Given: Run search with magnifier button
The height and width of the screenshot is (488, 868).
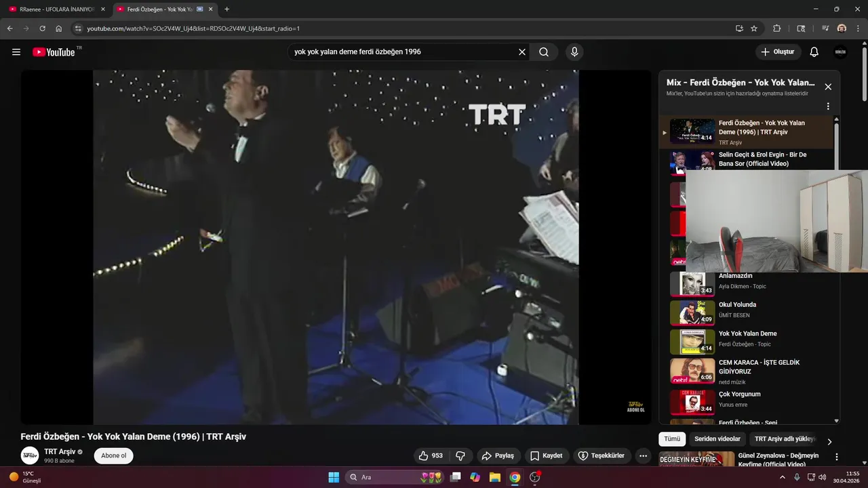Looking at the screenshot, I should pyautogui.click(x=544, y=52).
